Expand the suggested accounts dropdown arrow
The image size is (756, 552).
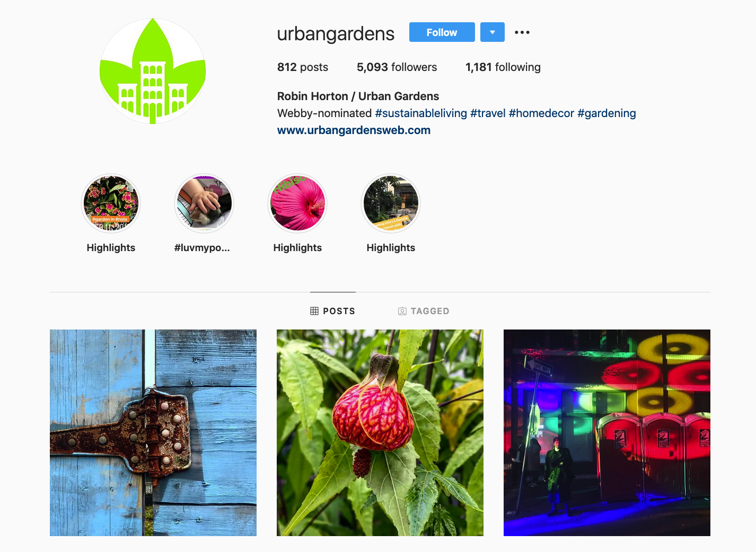(x=493, y=32)
